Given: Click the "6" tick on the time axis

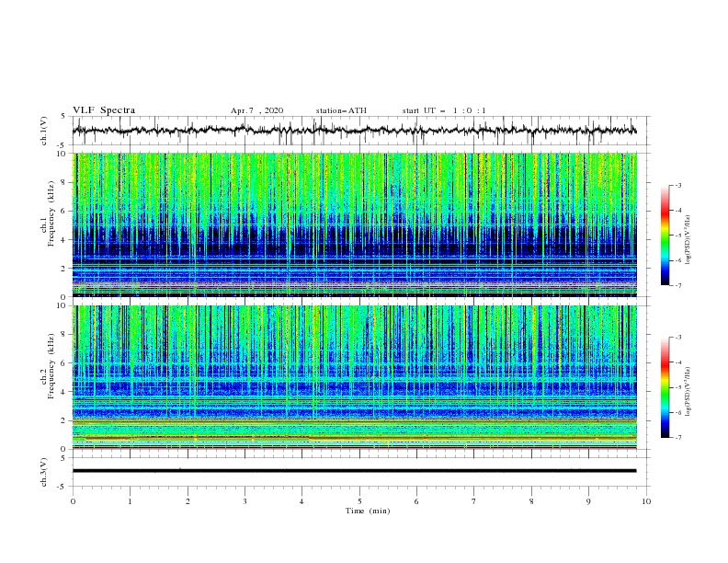Looking at the screenshot, I should coord(416,501).
